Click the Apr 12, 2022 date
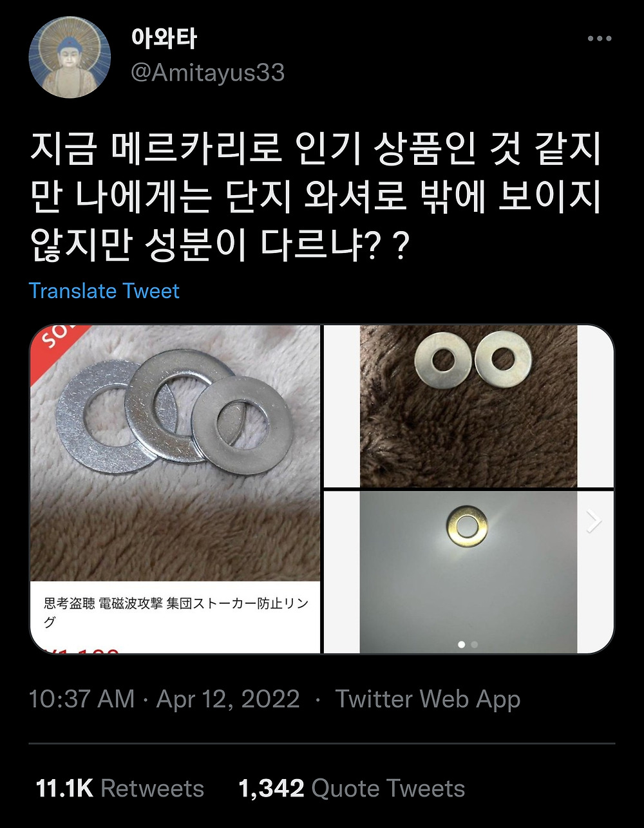This screenshot has width=644, height=828. tap(228, 699)
